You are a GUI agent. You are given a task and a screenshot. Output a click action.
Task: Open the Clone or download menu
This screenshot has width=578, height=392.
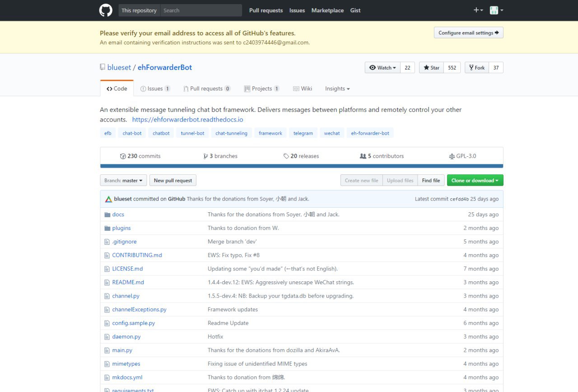pos(475,181)
